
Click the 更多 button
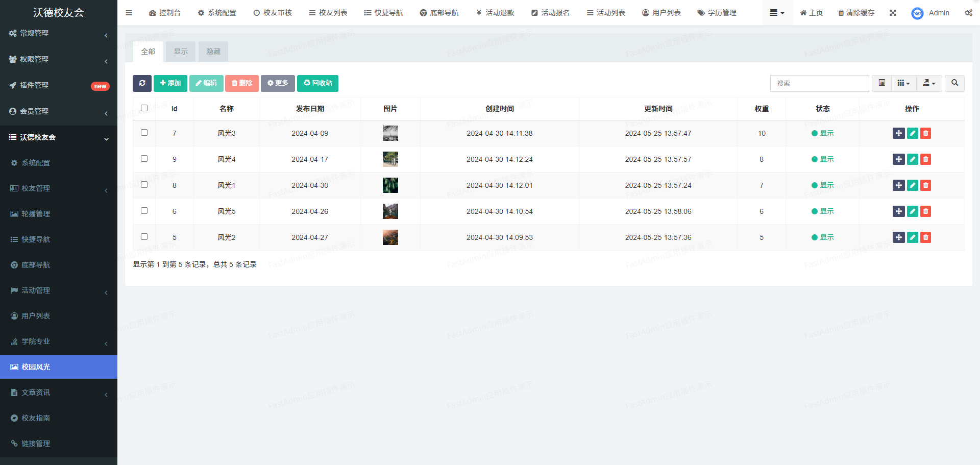pyautogui.click(x=278, y=83)
